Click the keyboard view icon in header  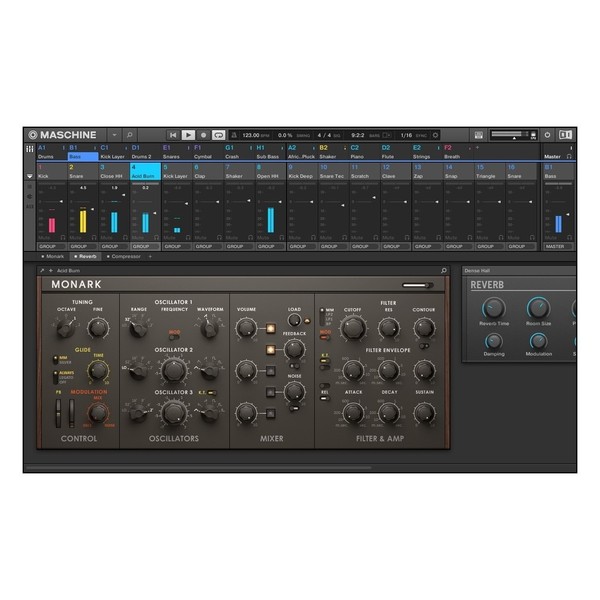[479, 135]
